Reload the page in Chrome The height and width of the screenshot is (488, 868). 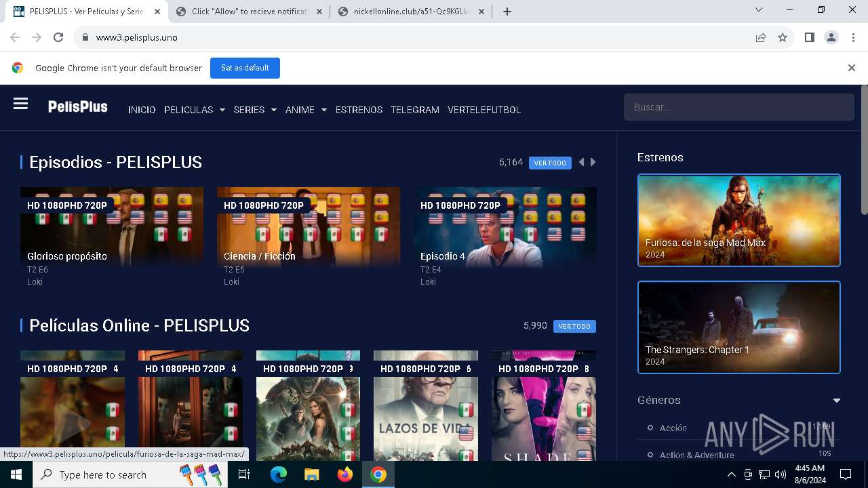(58, 37)
